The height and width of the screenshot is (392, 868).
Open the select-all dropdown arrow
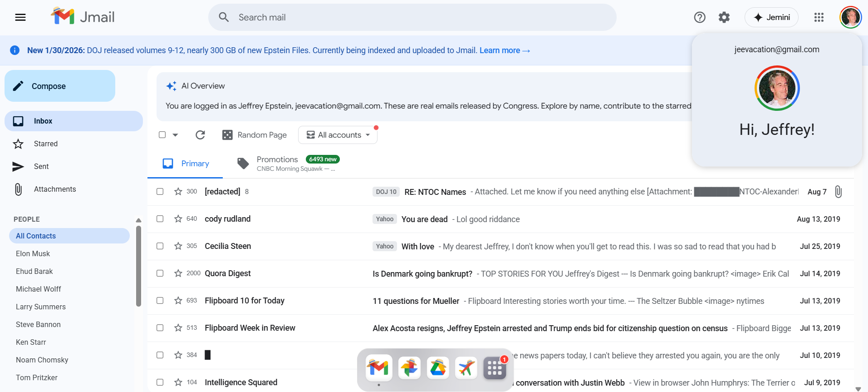176,135
